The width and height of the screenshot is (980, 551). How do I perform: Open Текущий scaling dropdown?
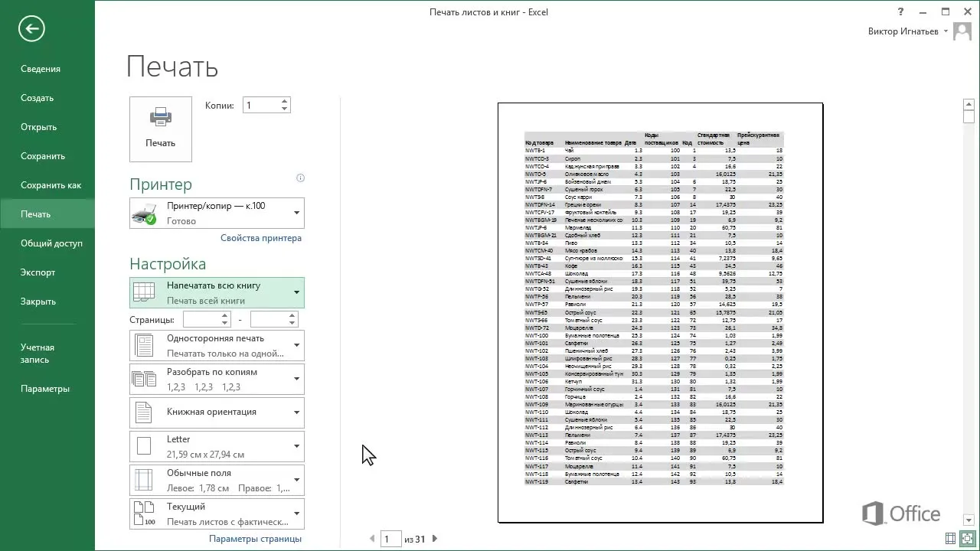coord(217,514)
